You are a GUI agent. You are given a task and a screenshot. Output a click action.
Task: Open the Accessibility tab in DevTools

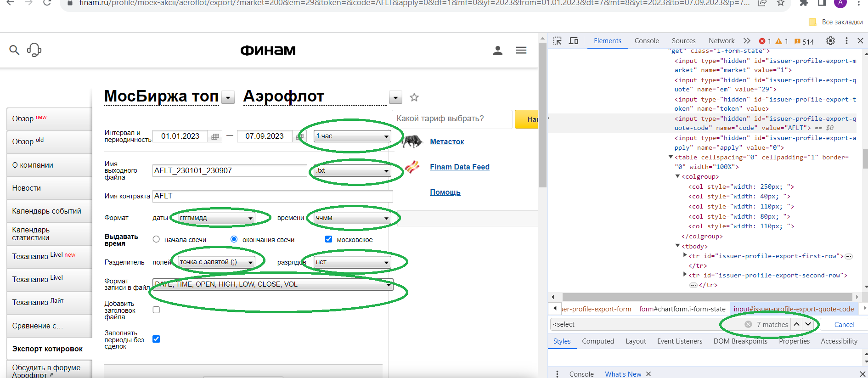coord(839,341)
